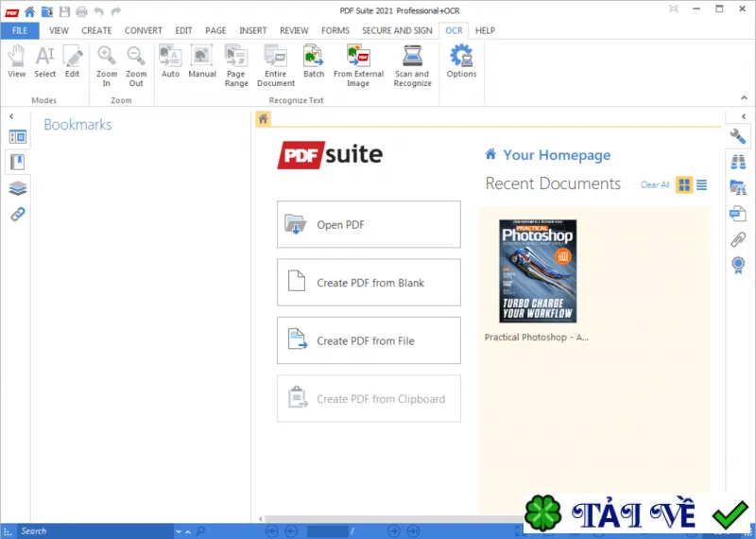This screenshot has width=756, height=539.
Task: Recognize text on a Page Range
Action: [236, 66]
